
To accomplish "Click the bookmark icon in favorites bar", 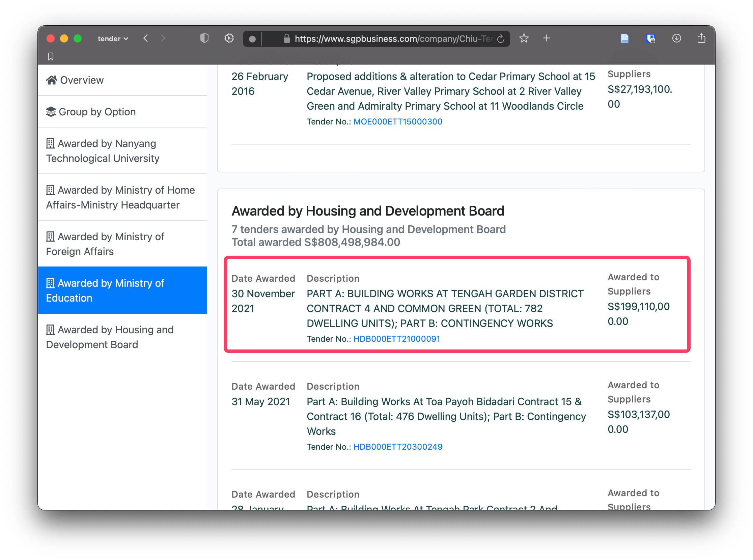I will coord(51,57).
